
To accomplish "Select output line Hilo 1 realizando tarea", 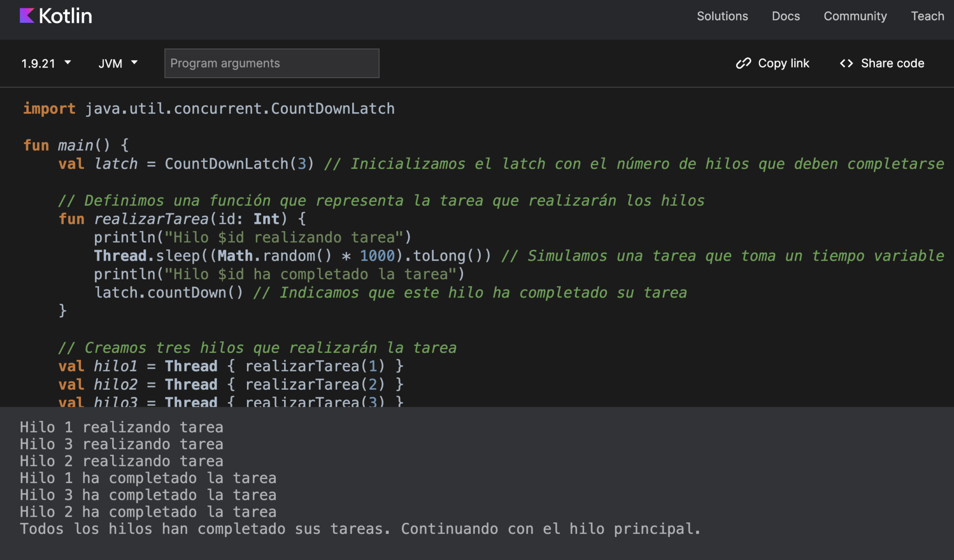I will (x=121, y=427).
